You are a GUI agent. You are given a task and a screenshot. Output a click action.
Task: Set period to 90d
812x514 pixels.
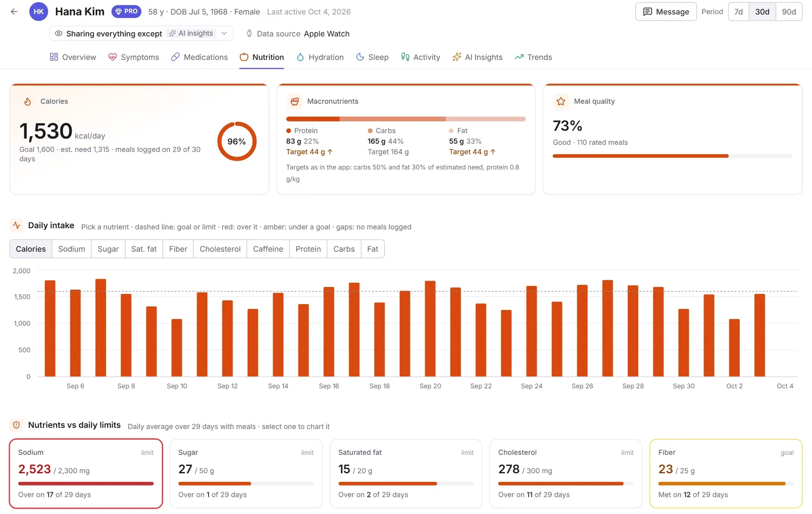(789, 12)
